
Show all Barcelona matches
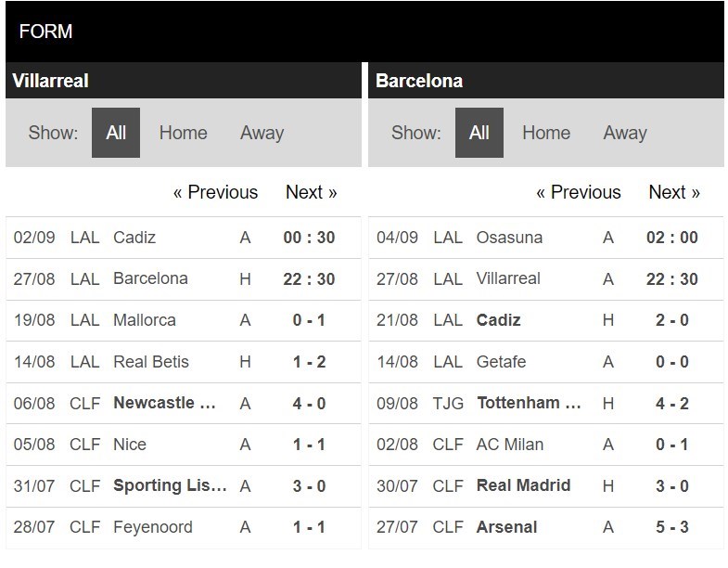point(479,133)
